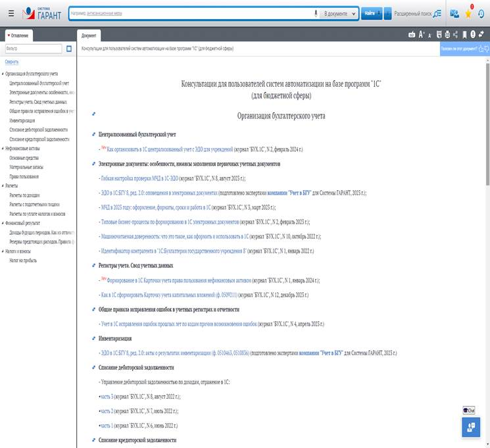Open favorites star icon with notification badge
Viewport: 490px width, 448px height.
pyautogui.click(x=468, y=14)
